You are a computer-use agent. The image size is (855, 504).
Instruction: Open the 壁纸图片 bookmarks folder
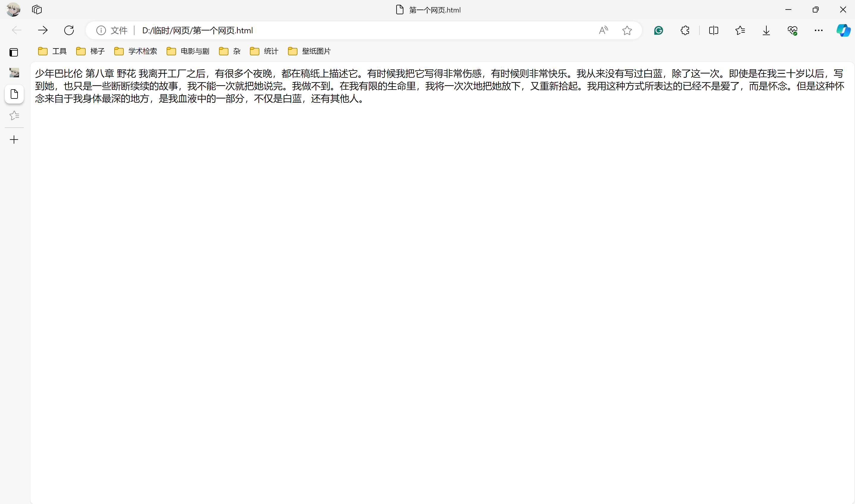click(x=309, y=51)
